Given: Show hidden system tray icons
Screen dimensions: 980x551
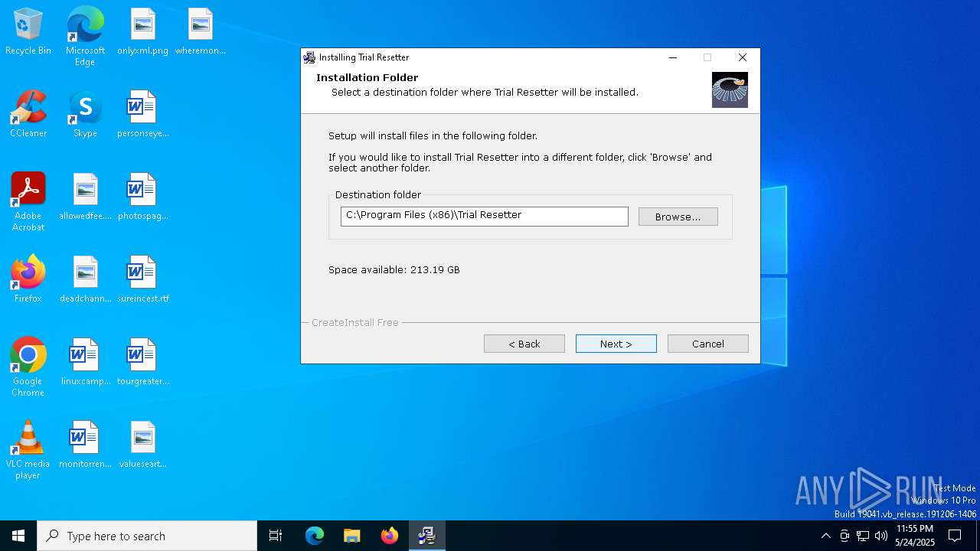Looking at the screenshot, I should click(x=825, y=536).
